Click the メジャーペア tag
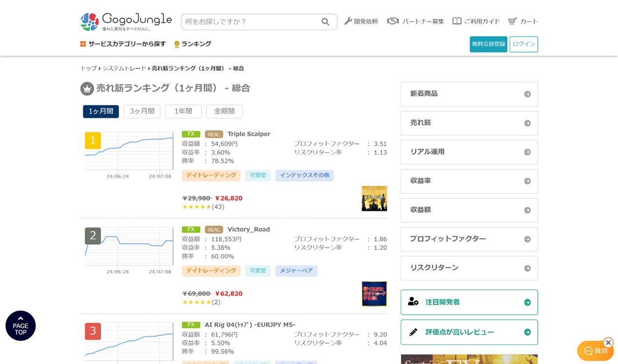This screenshot has width=618, height=364. tap(296, 271)
